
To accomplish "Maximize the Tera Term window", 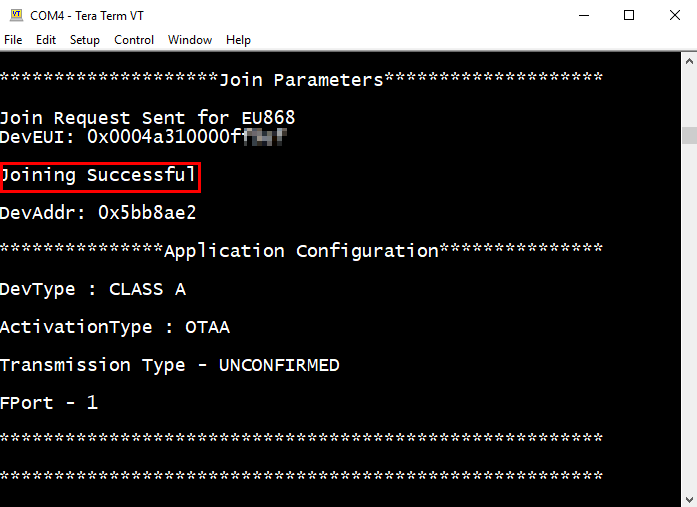I will click(x=629, y=15).
